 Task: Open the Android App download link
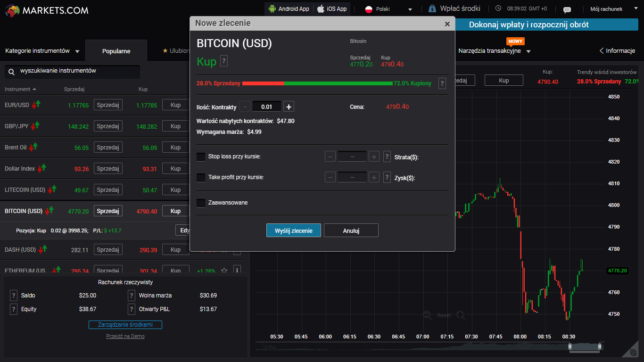(289, 9)
